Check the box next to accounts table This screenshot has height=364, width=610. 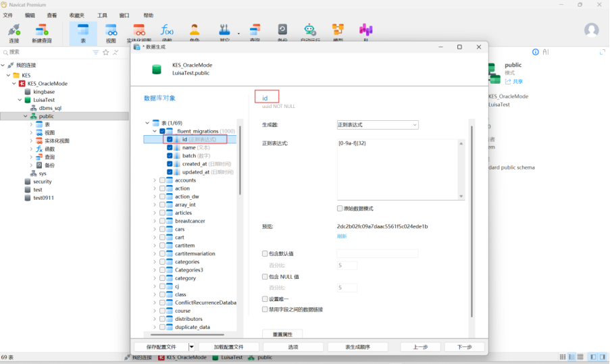162,180
